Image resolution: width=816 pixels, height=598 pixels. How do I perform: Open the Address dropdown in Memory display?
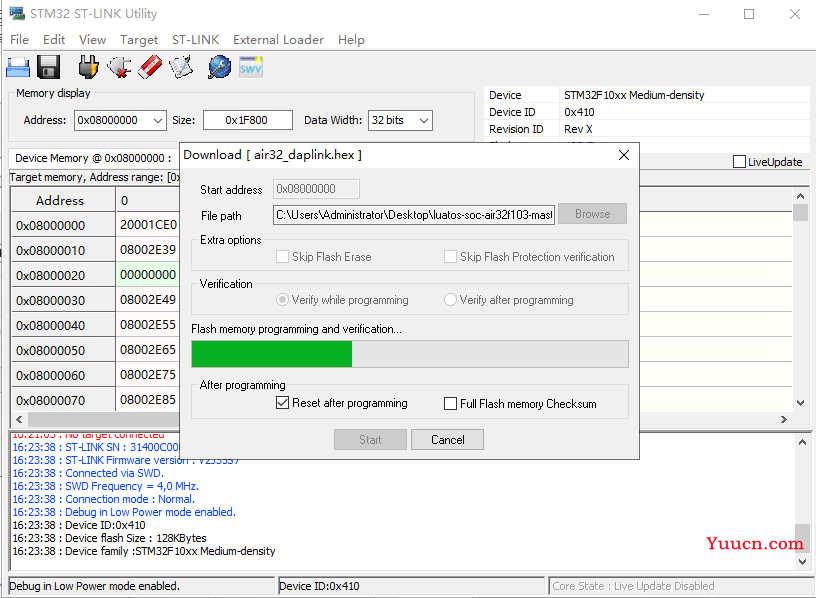158,120
